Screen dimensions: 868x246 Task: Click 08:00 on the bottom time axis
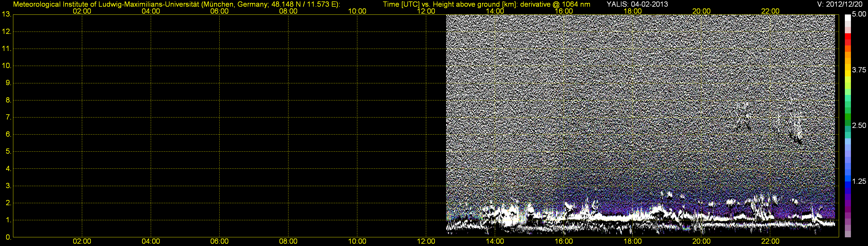click(x=288, y=241)
